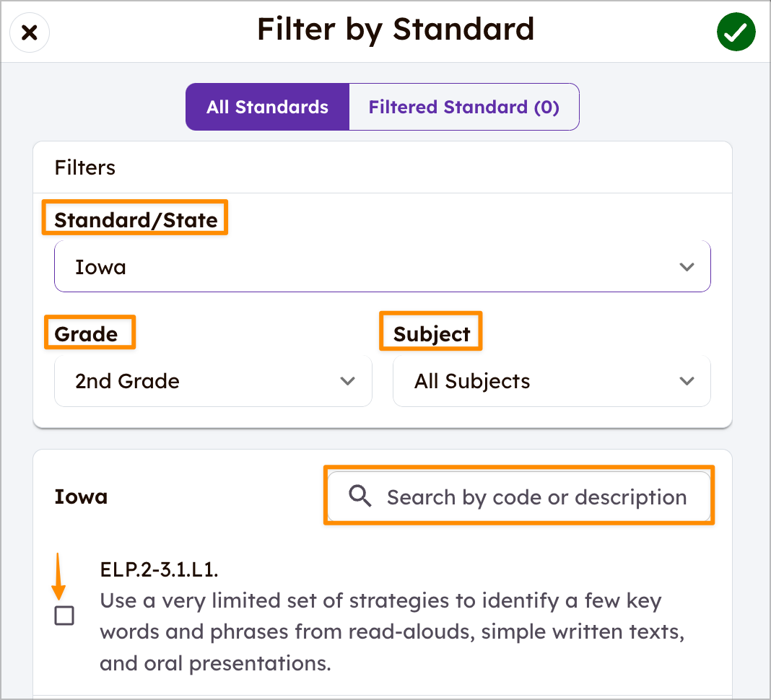Check the ELP.2-3.1.L1 standard checkbox
The height and width of the screenshot is (700, 771).
(64, 616)
